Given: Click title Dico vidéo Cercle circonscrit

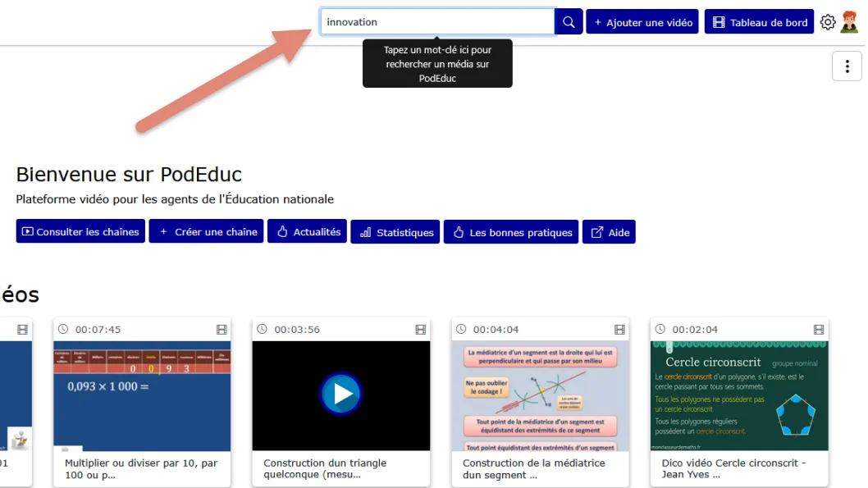Looking at the screenshot, I should point(733,468).
